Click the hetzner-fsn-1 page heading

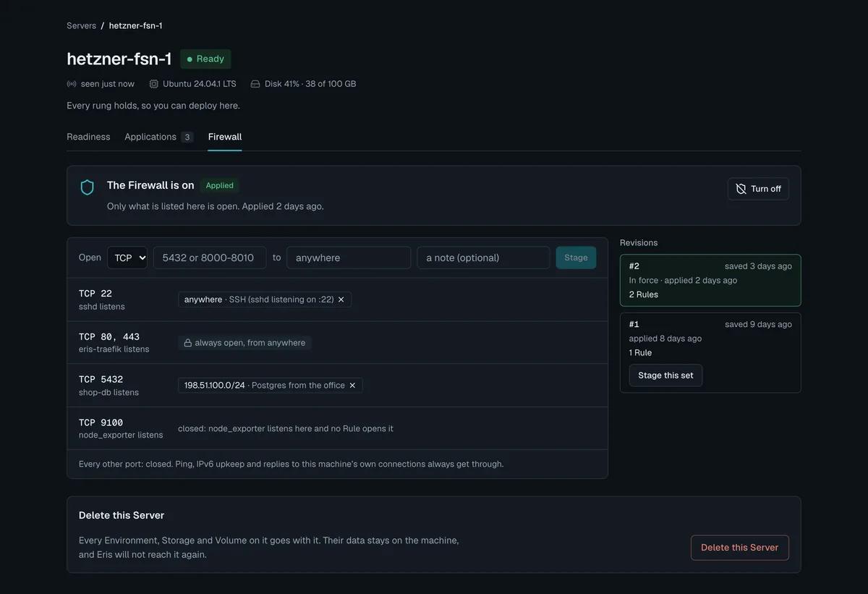119,59
